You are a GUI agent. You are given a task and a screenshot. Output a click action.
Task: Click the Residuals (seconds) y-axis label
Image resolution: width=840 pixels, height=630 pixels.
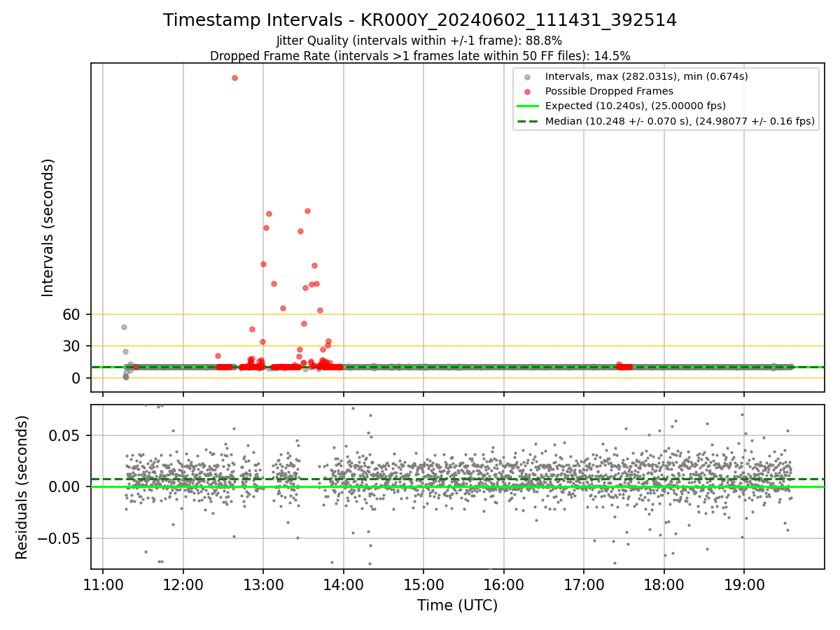pyautogui.click(x=22, y=487)
